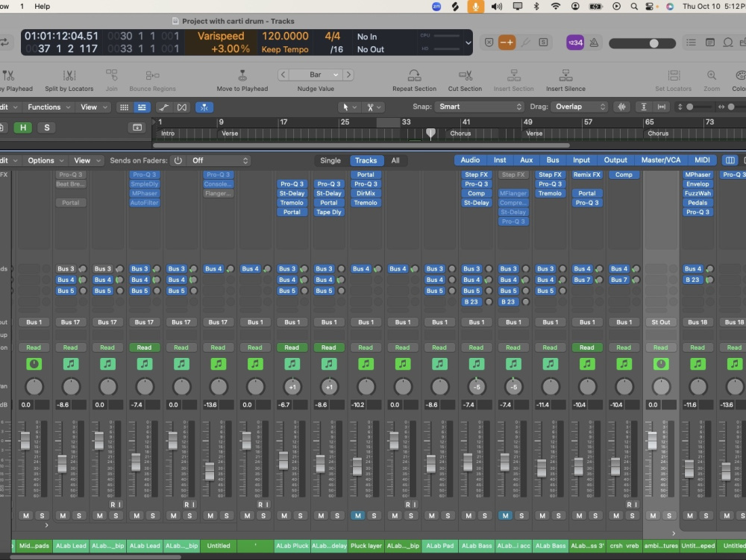The height and width of the screenshot is (560, 746).
Task: Click the St Out output slot
Action: [x=660, y=322]
